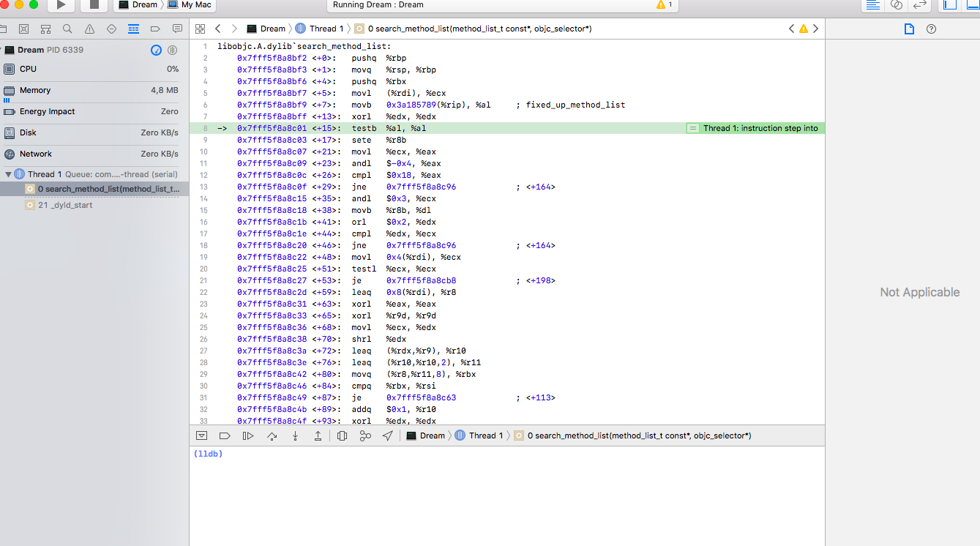Screen dimensions: 980x546
Task: Select Thread 1 row in debug navigator
Action: 94,174
